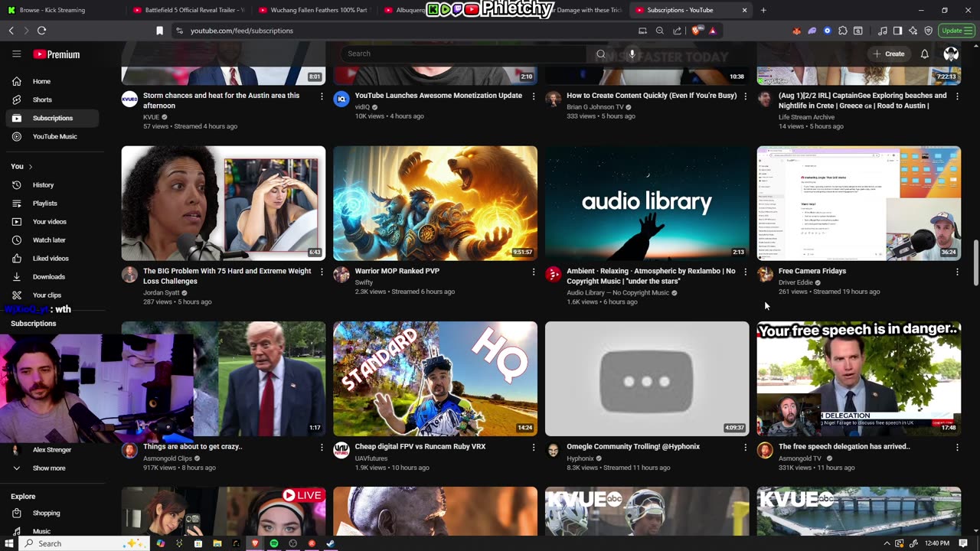Share this page from the address bar
980x551 pixels.
pos(677,31)
